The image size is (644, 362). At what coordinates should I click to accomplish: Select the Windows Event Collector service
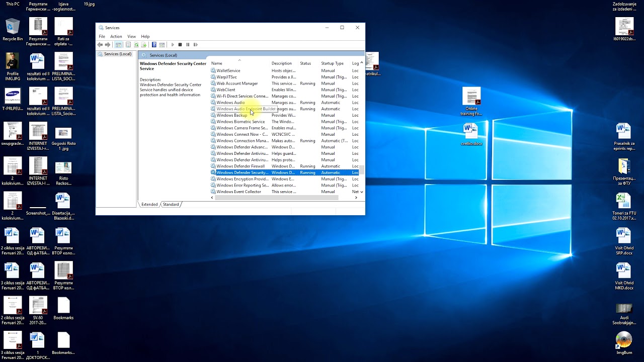(x=284, y=192)
